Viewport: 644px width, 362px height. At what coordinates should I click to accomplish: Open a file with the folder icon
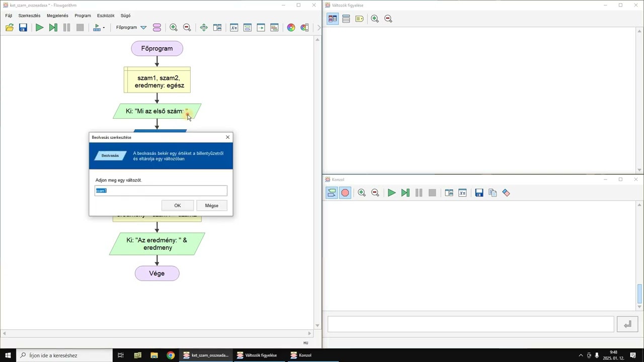[x=10, y=28]
